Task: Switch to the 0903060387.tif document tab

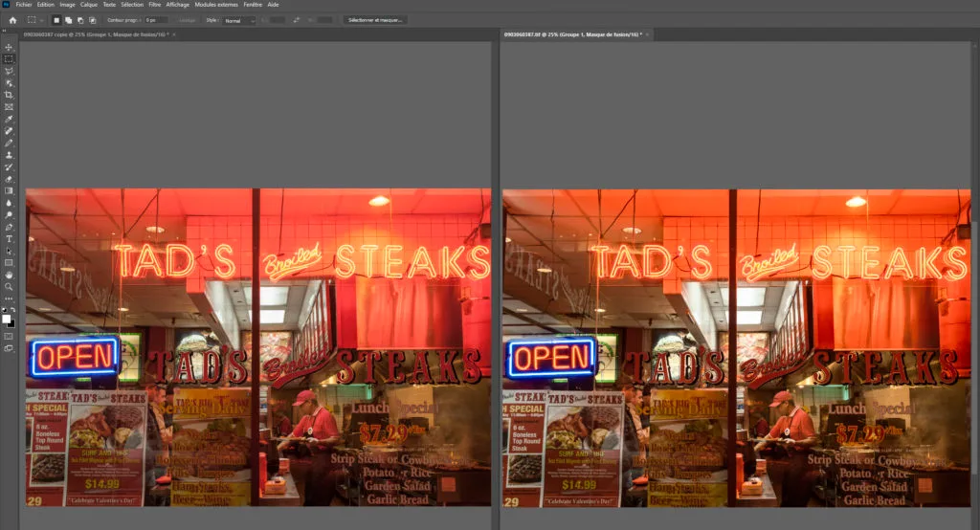Action: (569, 34)
